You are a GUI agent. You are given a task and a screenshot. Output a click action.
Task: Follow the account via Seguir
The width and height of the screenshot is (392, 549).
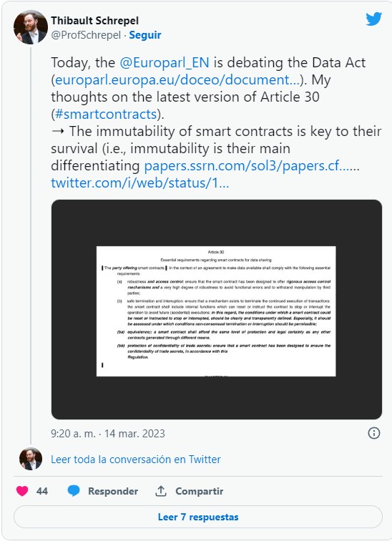(x=145, y=35)
